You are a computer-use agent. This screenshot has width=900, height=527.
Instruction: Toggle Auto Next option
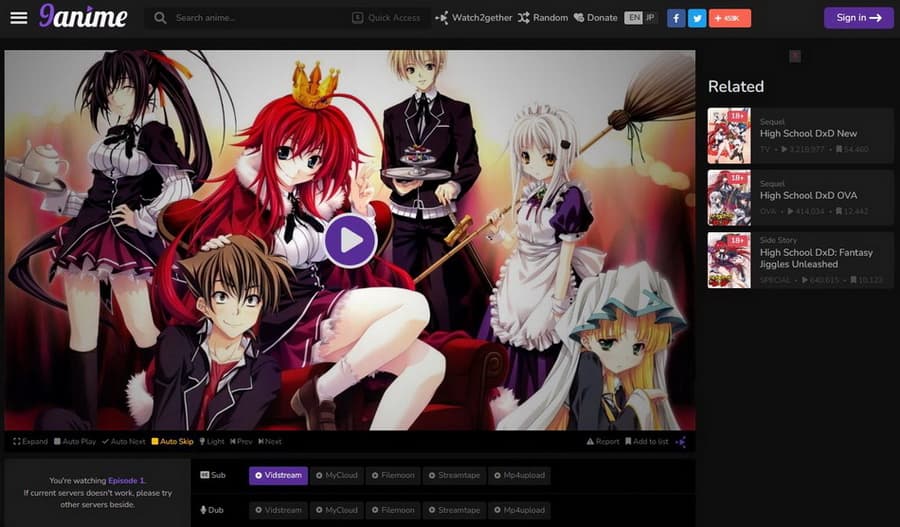[x=124, y=441]
